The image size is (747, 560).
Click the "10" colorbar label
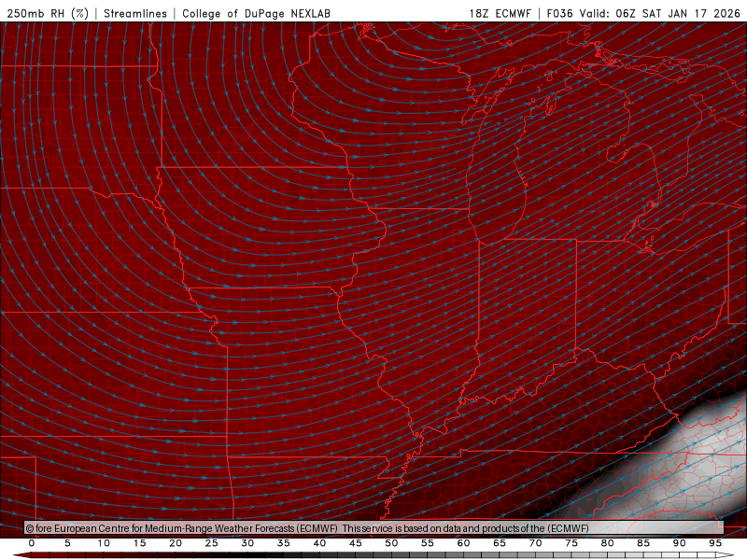(104, 543)
